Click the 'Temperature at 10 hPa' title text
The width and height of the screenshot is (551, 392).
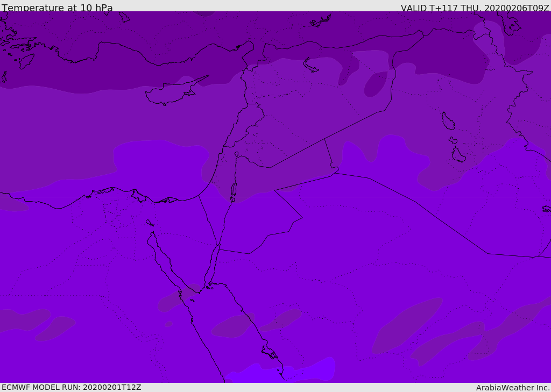click(x=57, y=8)
